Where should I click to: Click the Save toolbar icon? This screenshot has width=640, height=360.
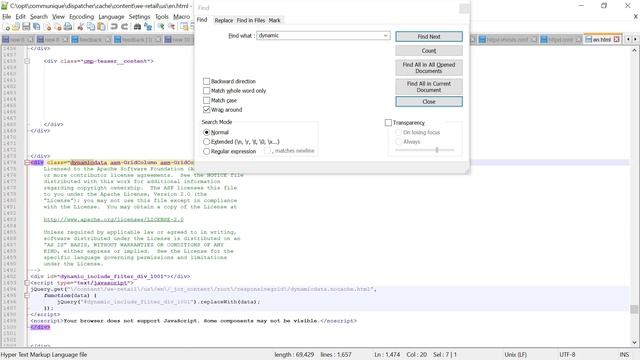tap(26, 27)
